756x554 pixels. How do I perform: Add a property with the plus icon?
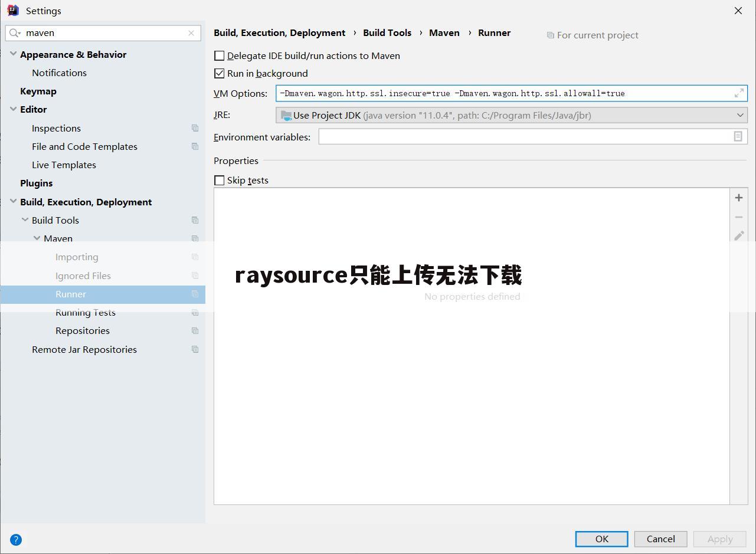(x=739, y=198)
